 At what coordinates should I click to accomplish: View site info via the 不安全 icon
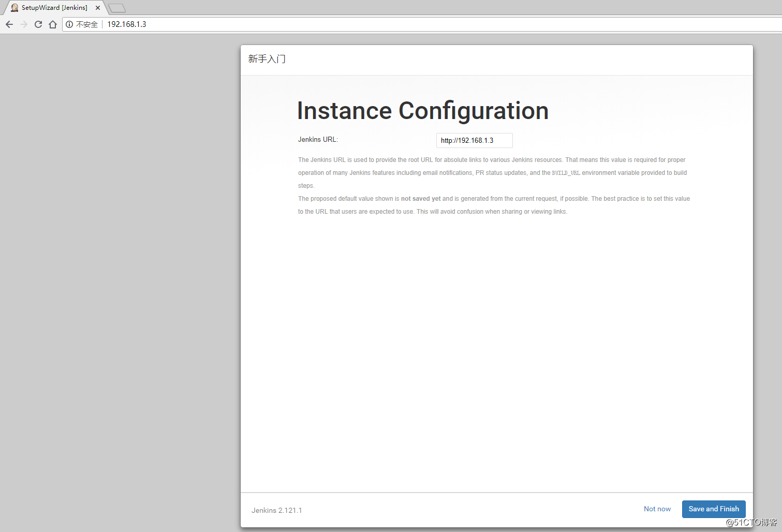(x=69, y=24)
